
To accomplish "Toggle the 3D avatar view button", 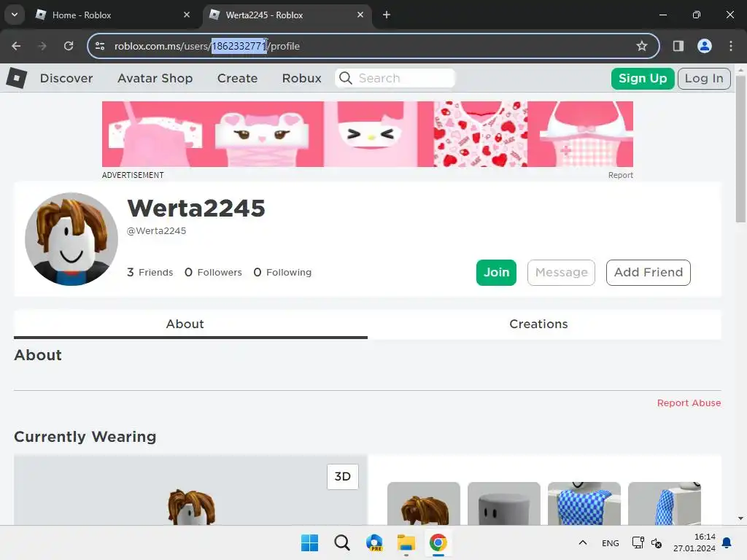I will [x=343, y=476].
